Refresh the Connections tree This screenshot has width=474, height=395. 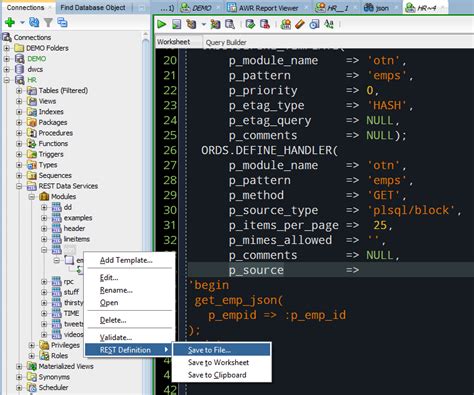coord(34,22)
